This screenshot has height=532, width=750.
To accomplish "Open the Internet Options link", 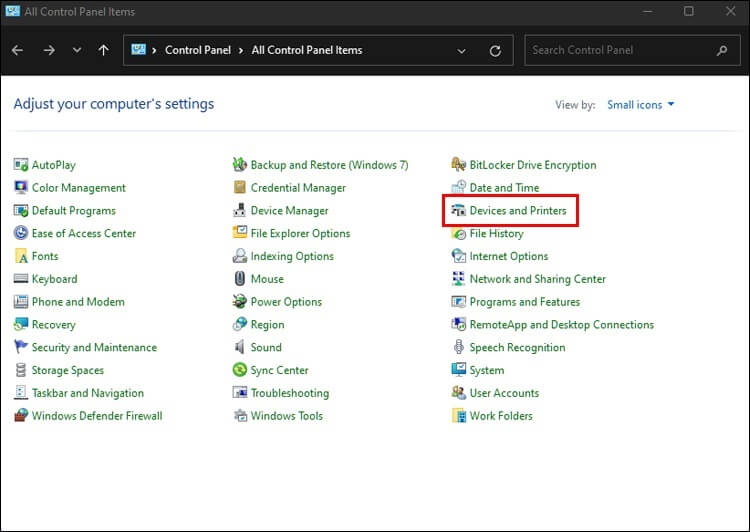I will pos(509,256).
